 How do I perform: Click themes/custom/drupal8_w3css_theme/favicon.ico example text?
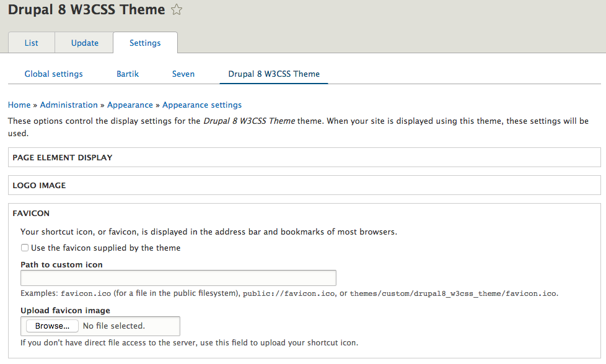tap(453, 293)
